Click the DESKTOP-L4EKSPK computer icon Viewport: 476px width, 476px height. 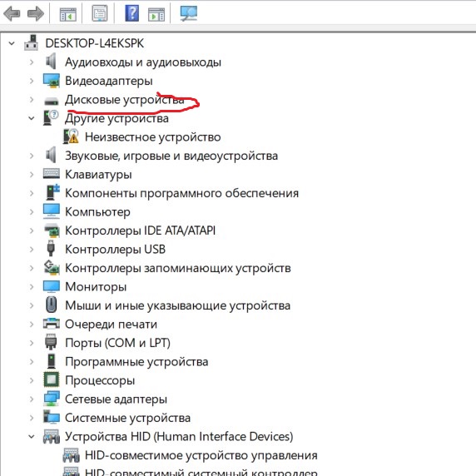pyautogui.click(x=32, y=42)
